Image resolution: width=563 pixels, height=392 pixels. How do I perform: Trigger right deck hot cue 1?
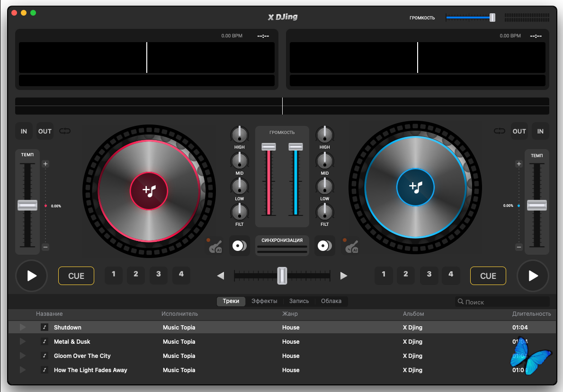384,276
